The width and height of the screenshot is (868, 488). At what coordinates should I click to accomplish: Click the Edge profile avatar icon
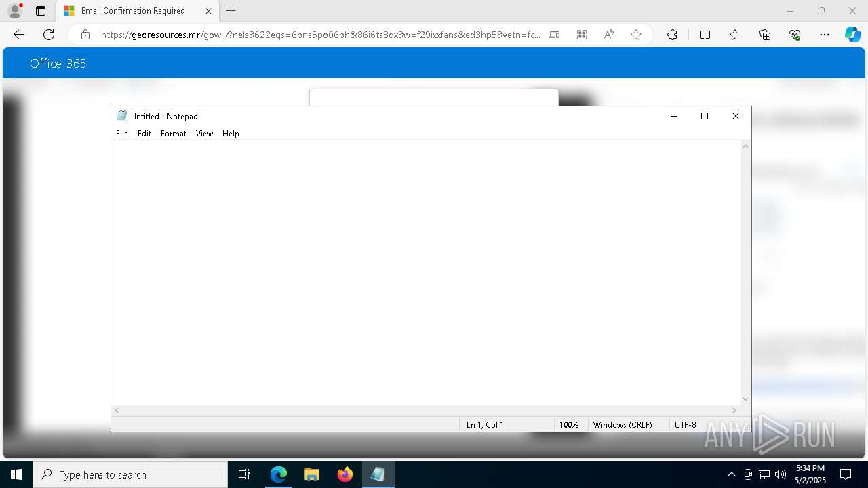pos(15,11)
